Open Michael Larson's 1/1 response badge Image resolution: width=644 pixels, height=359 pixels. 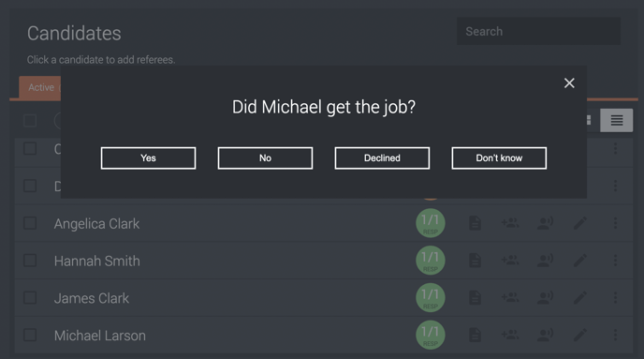tap(431, 335)
